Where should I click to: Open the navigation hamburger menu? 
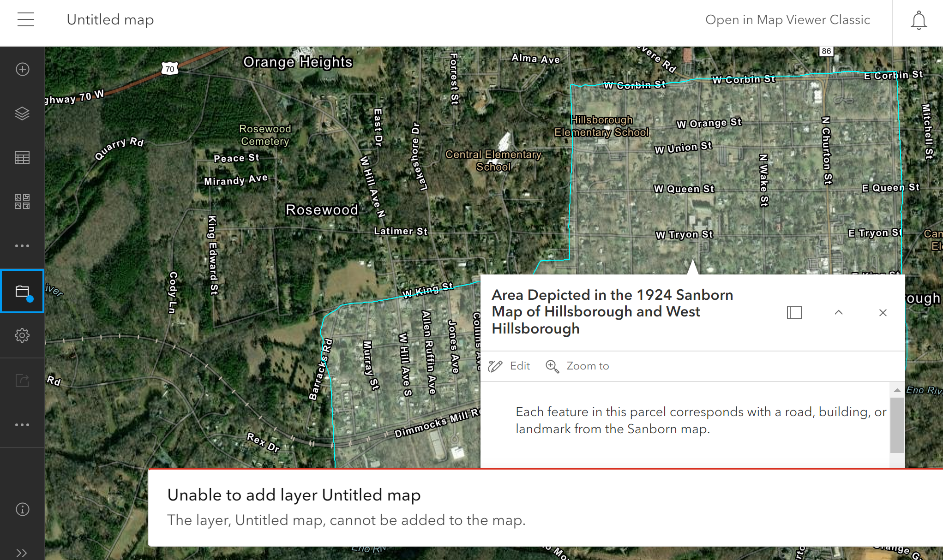(x=26, y=19)
